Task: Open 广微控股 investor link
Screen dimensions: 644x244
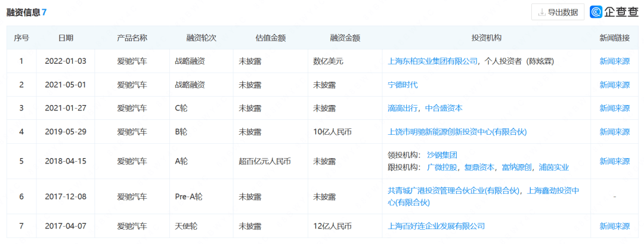Action: [442, 167]
